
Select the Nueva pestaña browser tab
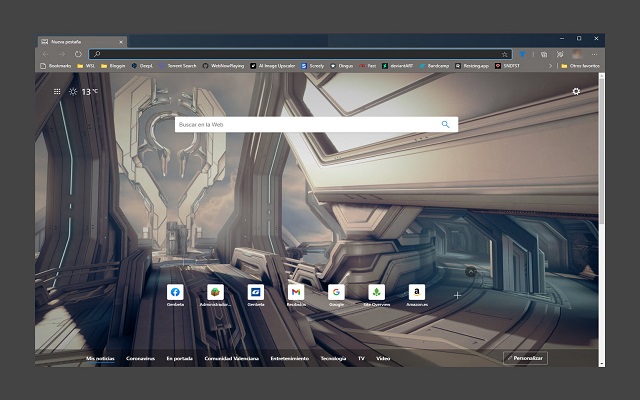click(82, 42)
